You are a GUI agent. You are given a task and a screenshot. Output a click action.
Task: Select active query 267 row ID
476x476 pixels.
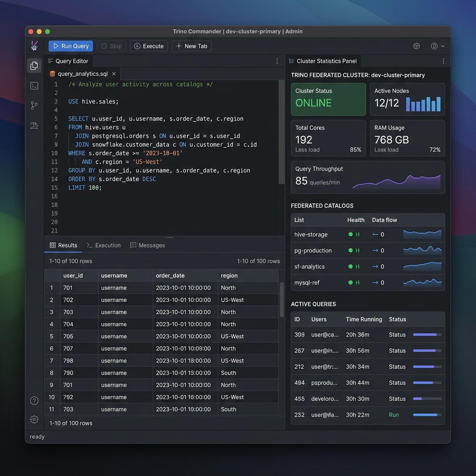(299, 350)
